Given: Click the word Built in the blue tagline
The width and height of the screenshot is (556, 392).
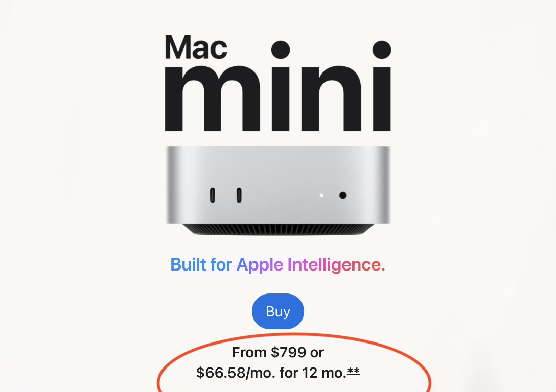Looking at the screenshot, I should (x=188, y=265).
